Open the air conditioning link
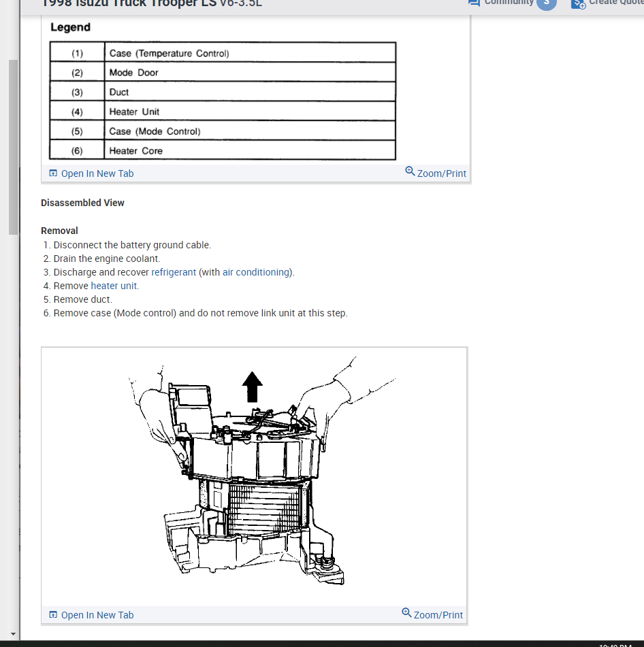The image size is (644, 647). [256, 272]
